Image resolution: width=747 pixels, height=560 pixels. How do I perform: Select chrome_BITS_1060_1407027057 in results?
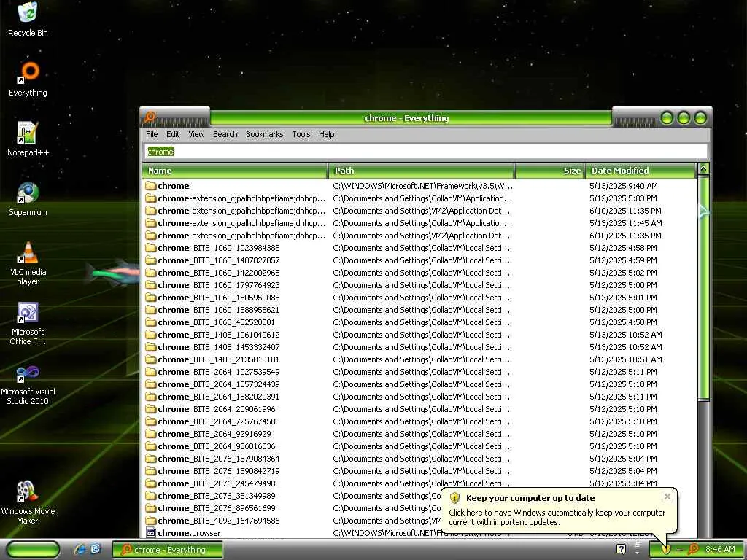419,260
